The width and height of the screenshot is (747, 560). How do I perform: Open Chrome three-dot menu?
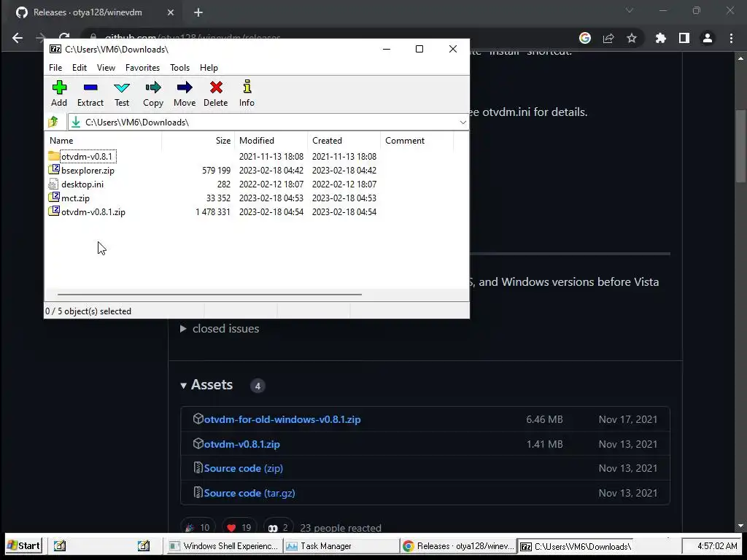tap(731, 38)
